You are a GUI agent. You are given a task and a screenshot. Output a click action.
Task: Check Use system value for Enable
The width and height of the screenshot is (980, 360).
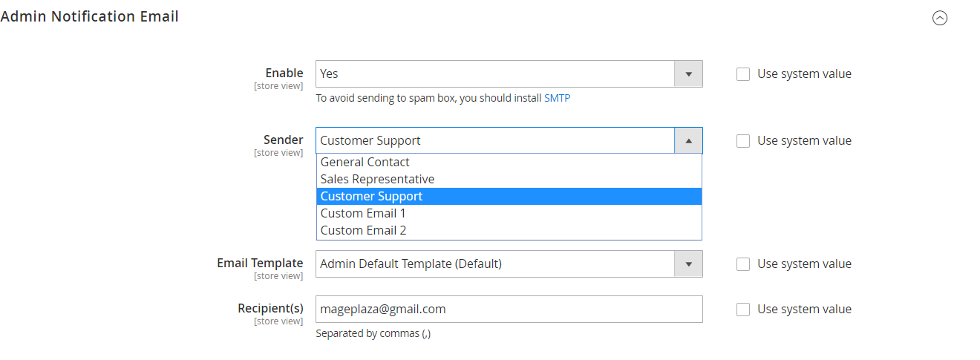(743, 74)
